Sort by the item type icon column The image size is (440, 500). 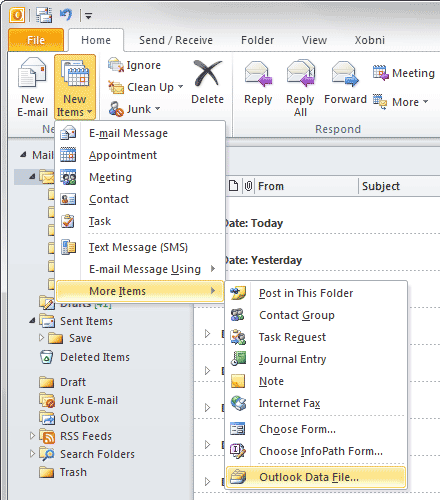coord(234,186)
